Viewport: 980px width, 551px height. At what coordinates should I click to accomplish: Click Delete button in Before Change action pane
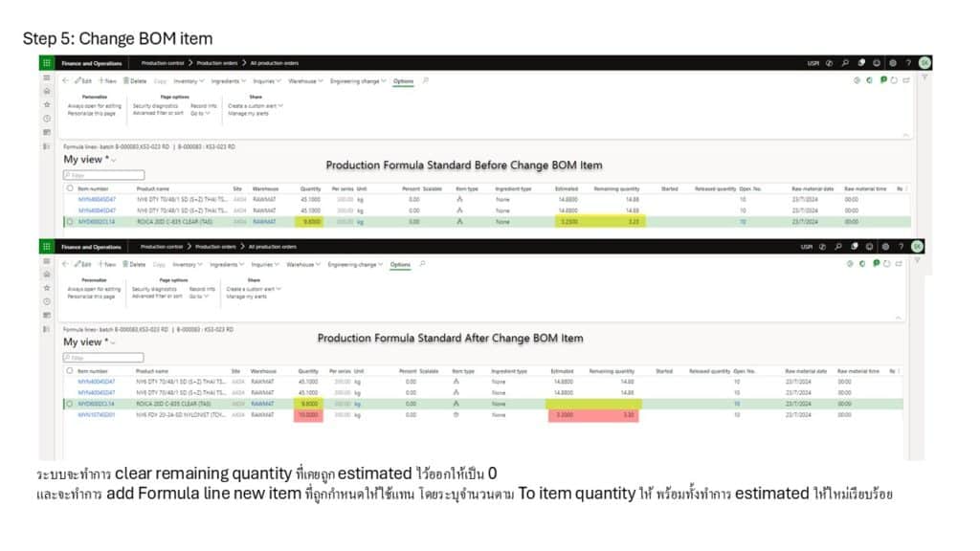point(134,81)
